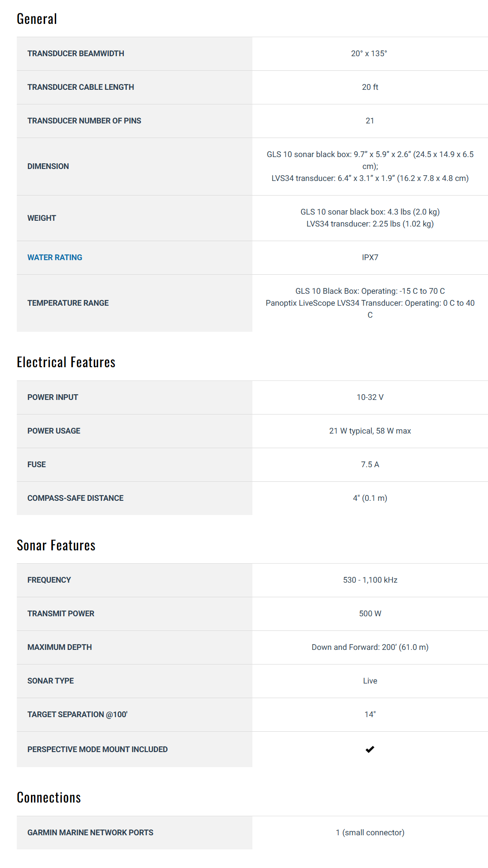Screen dimensions: 488x868
Task: Click the General section heading
Action: (x=37, y=19)
